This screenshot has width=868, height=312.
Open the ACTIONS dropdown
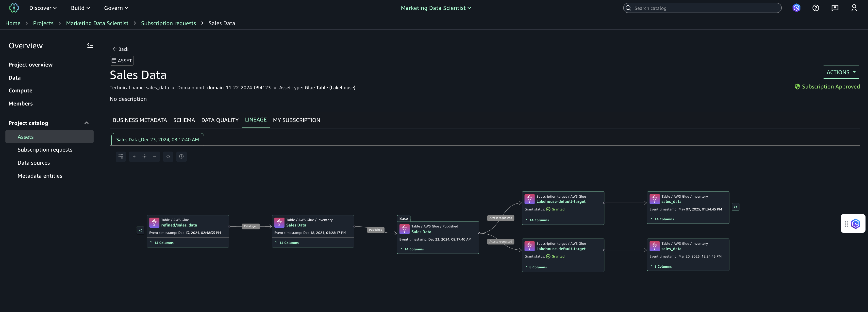pos(841,72)
